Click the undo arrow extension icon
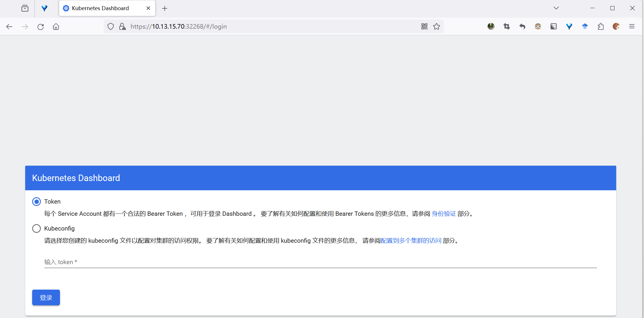The image size is (644, 318). pyautogui.click(x=522, y=26)
